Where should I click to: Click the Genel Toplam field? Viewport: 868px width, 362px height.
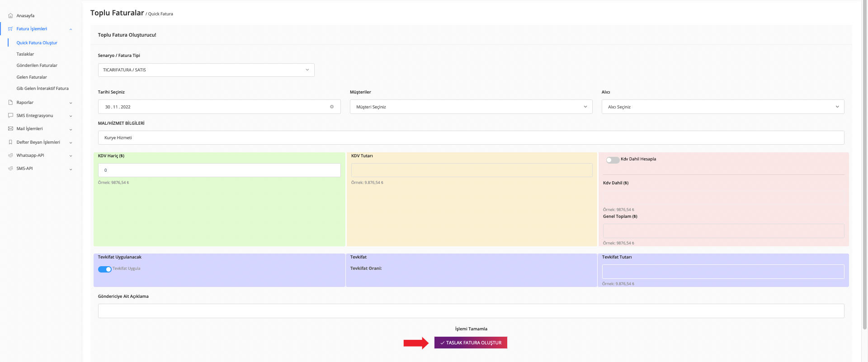point(723,231)
